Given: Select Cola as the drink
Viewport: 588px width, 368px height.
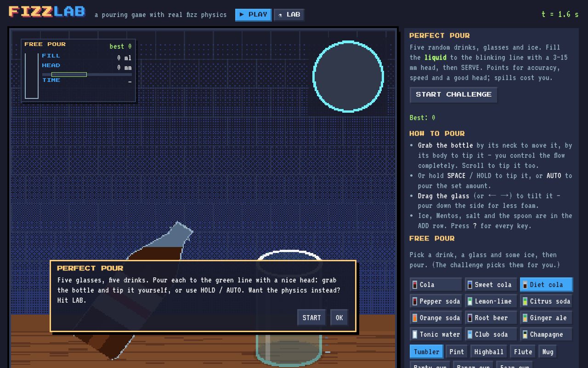Looking at the screenshot, I should (435, 285).
